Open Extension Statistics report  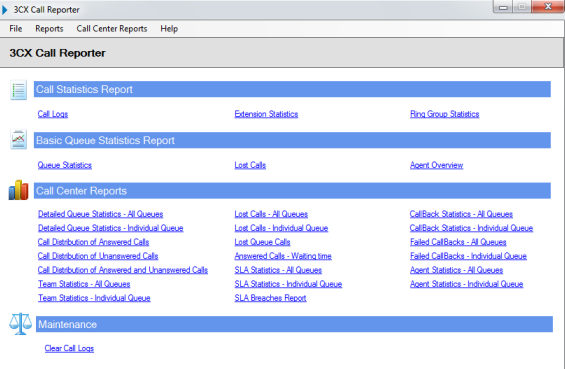pos(266,114)
